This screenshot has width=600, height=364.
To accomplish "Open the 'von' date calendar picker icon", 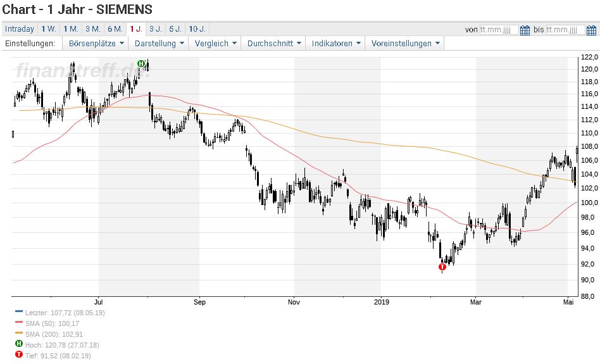I will point(525,30).
